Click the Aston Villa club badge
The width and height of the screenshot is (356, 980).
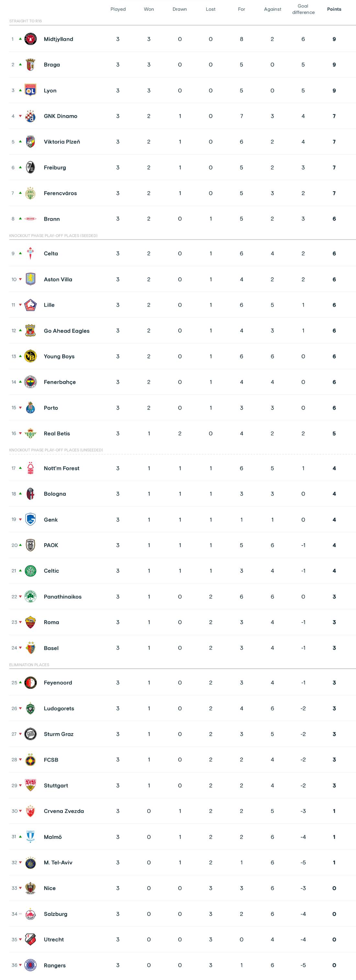30,279
